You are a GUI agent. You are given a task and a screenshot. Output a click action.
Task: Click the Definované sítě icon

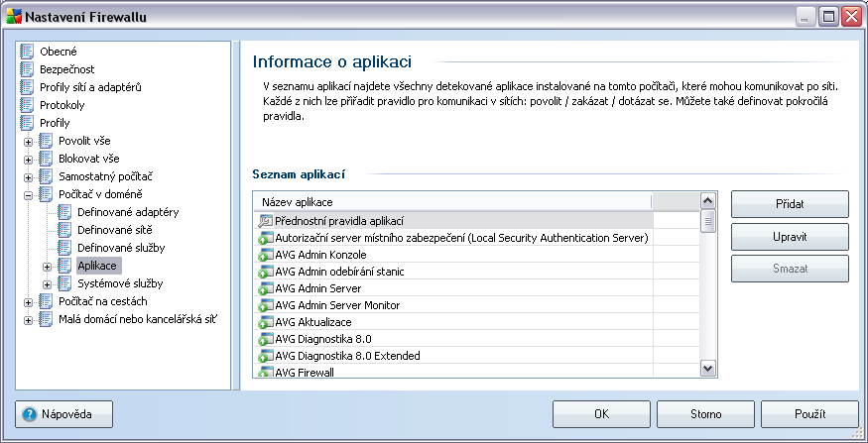[x=64, y=230]
